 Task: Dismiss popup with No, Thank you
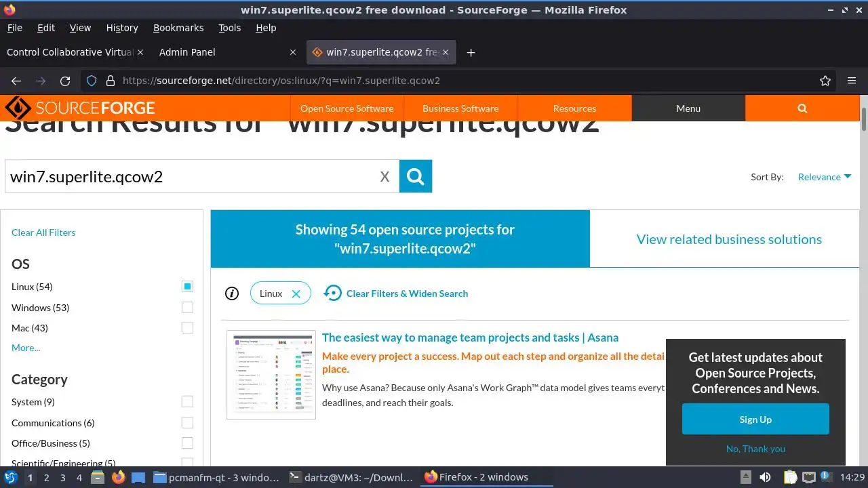click(x=755, y=449)
